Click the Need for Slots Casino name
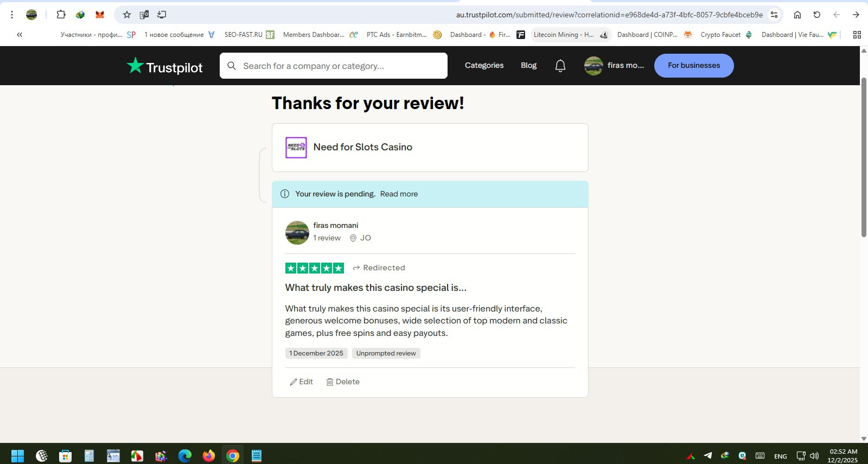868x464 pixels. click(x=362, y=147)
